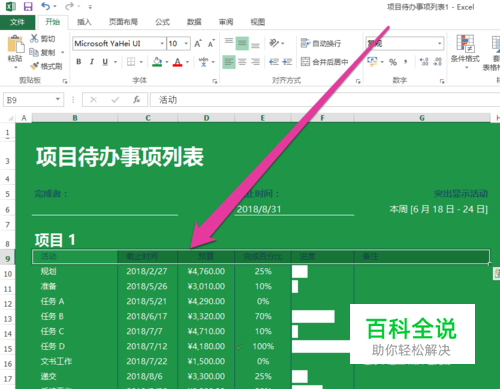Toggle Bold formatting
The image size is (500, 389).
(79, 62)
